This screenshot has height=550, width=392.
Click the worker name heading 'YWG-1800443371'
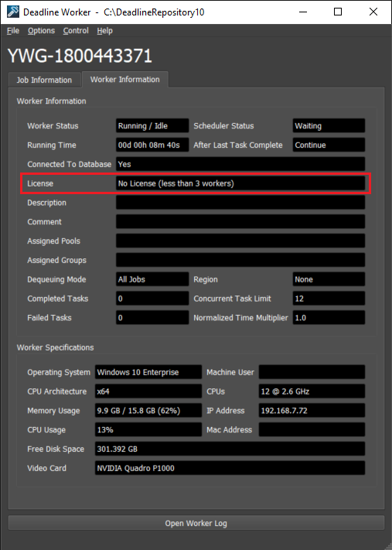[80, 56]
